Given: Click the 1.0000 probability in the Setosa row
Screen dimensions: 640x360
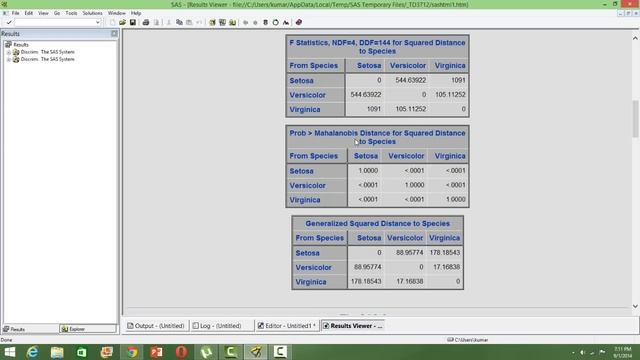Looking at the screenshot, I should (368, 171).
